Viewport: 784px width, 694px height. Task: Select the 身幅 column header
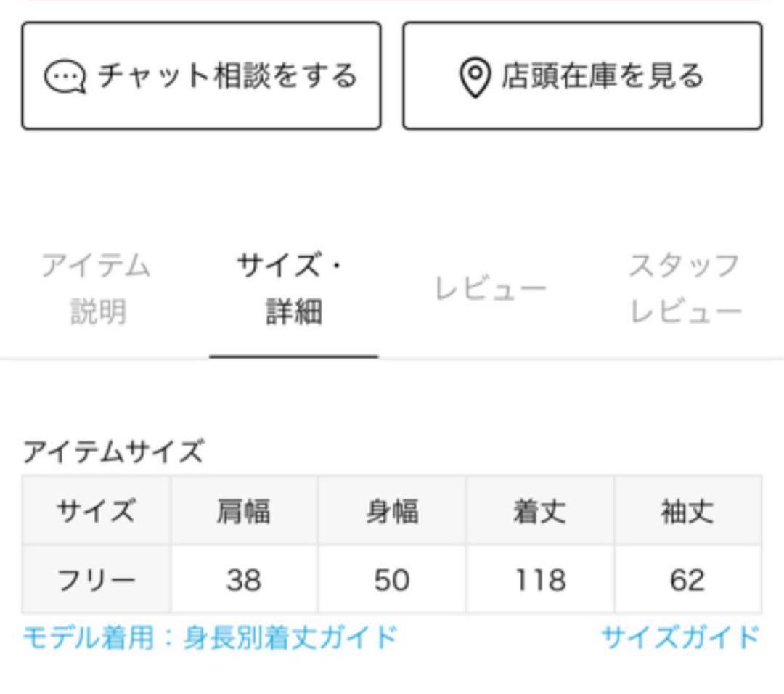pos(392,512)
